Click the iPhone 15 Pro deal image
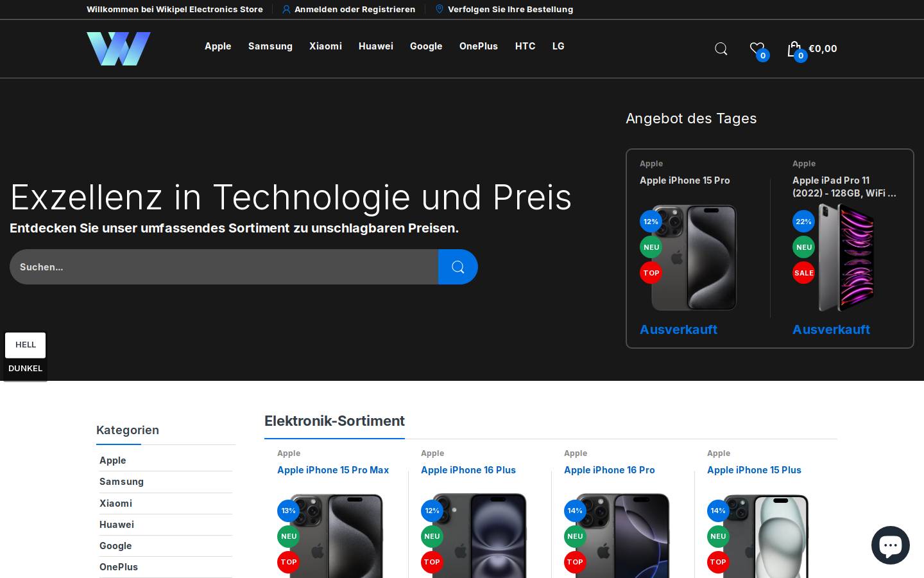This screenshot has height=578, width=924. [x=694, y=258]
